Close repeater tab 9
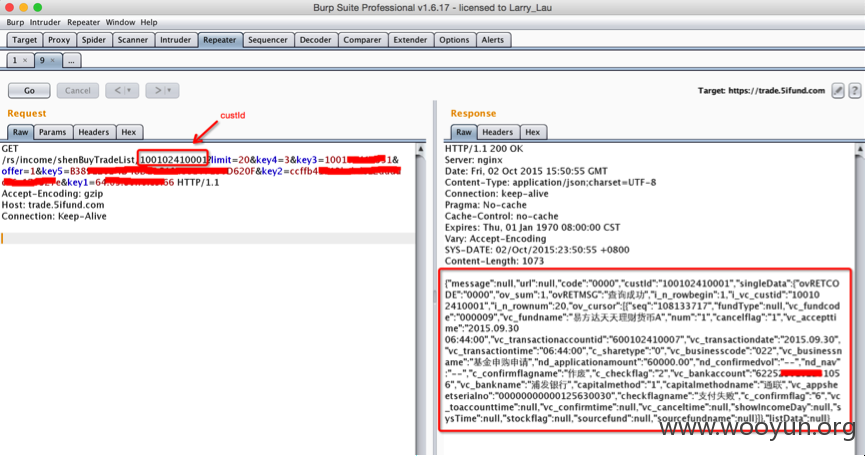 point(52,61)
